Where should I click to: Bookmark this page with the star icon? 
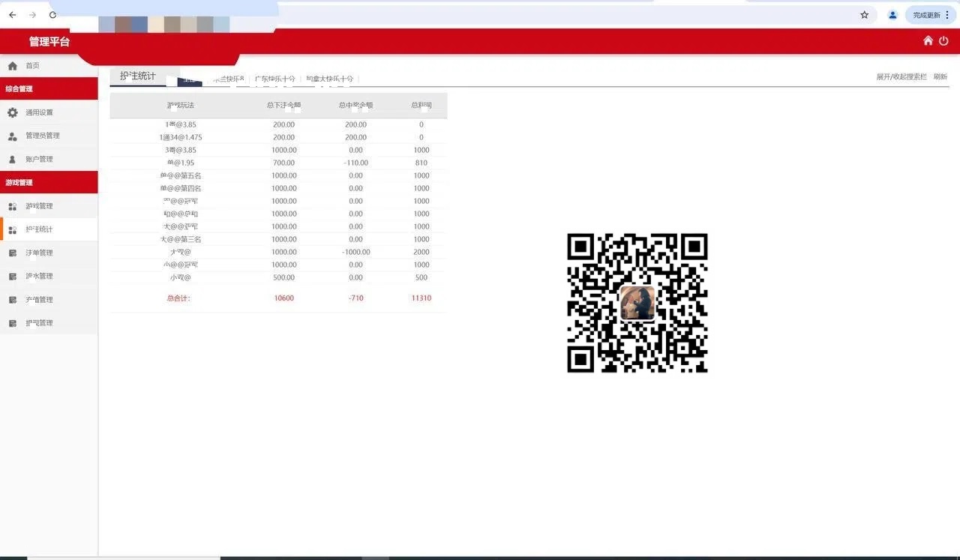[x=864, y=15]
